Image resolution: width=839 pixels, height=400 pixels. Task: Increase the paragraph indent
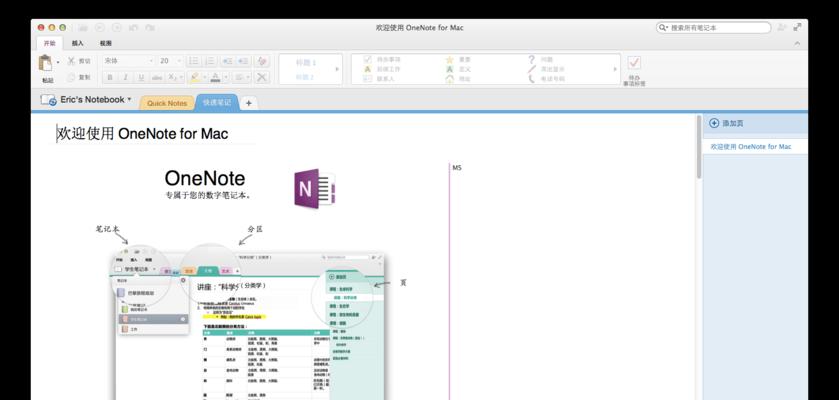point(243,61)
